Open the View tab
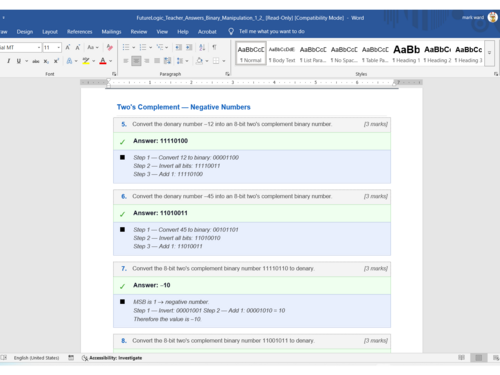This screenshot has width=500, height=375. tap(162, 32)
